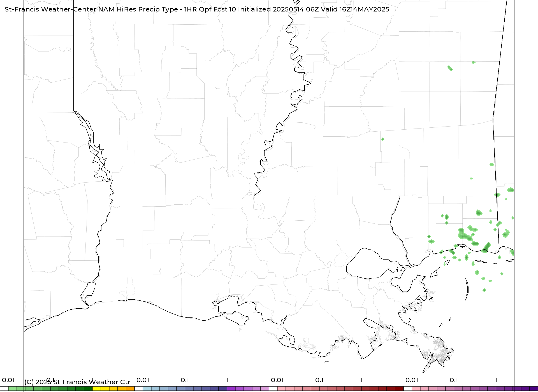This screenshot has height=392, width=538.
Task: Click the lightest pink swatch of red scale
Action: click(x=282, y=388)
